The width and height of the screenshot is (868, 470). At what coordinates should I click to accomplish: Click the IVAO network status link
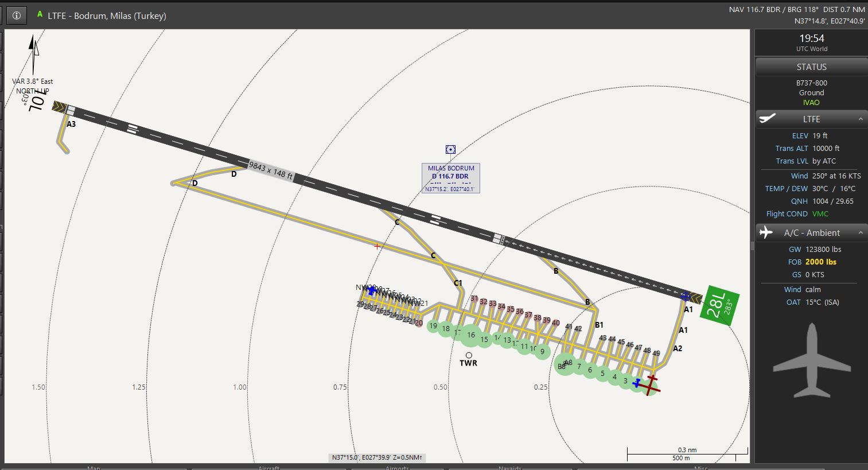click(811, 102)
